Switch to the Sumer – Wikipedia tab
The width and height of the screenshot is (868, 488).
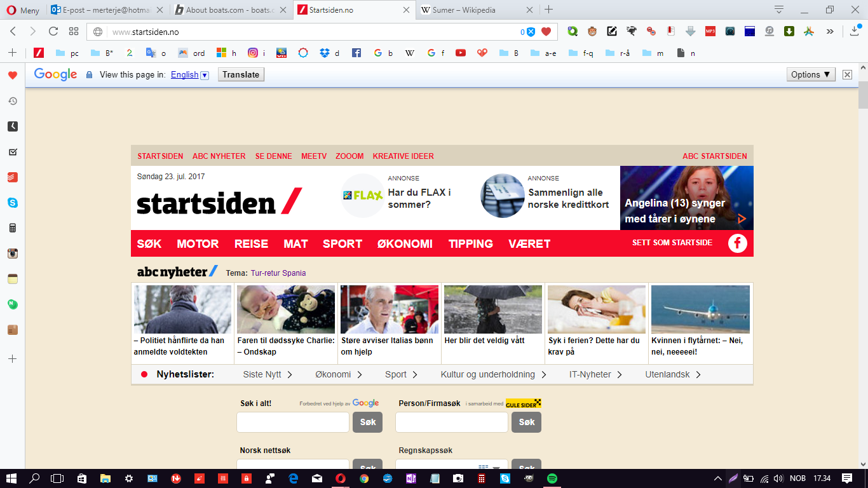click(x=477, y=10)
